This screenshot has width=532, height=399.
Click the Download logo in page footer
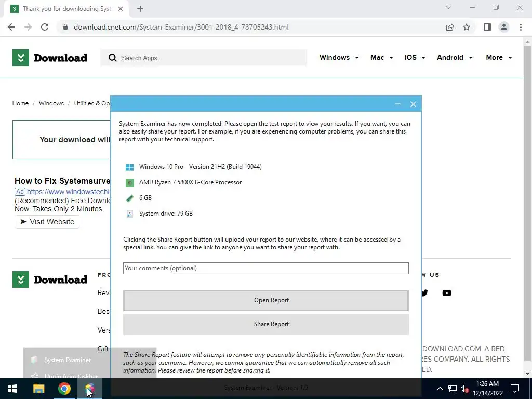point(50,280)
